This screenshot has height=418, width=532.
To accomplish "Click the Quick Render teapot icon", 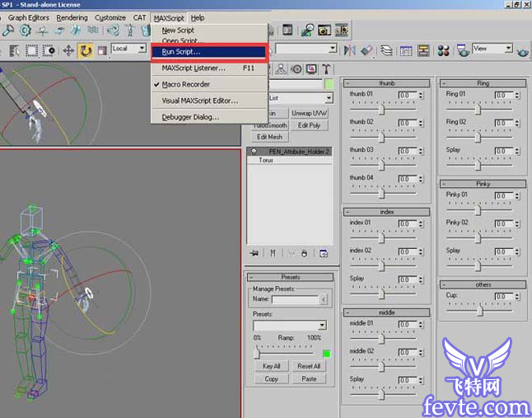I will coord(523,52).
